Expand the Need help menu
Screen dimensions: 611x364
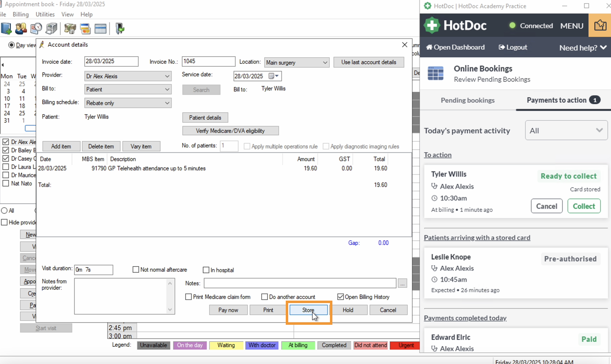[583, 48]
